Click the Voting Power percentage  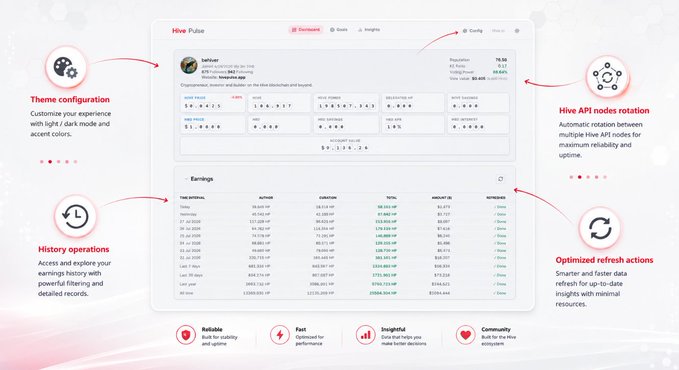click(x=500, y=72)
